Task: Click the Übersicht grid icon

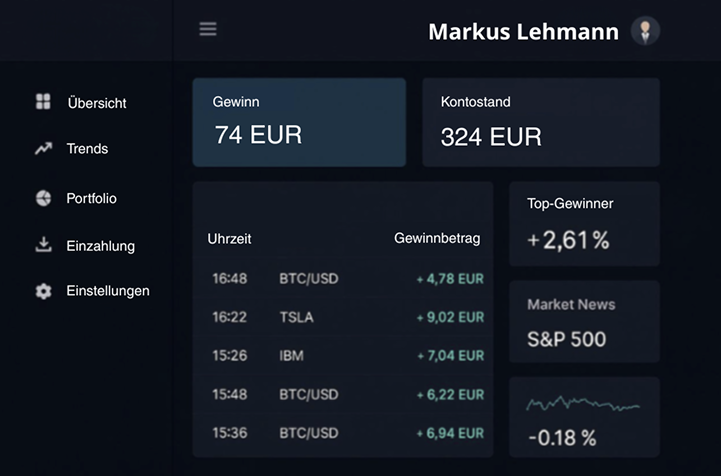Action: (43, 102)
